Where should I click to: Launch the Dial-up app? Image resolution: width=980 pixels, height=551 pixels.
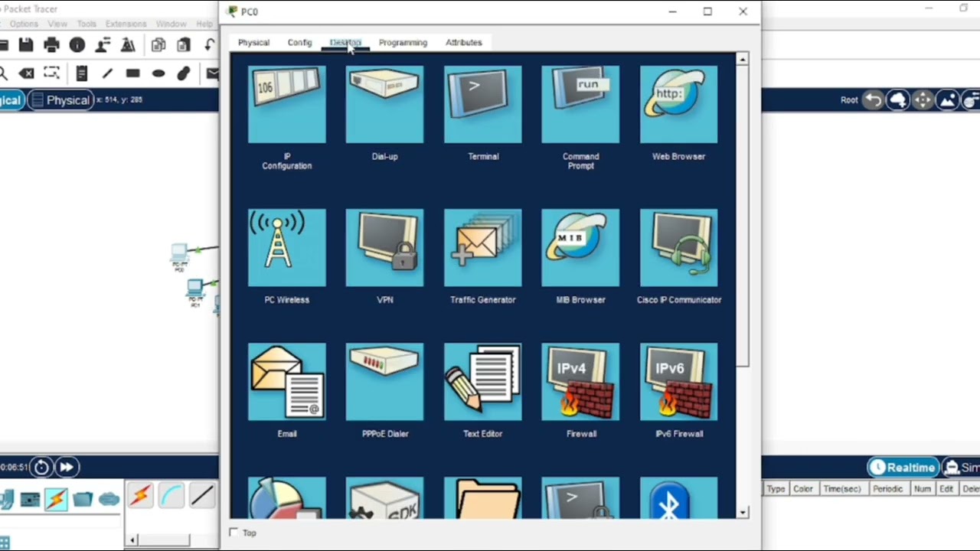[x=384, y=104]
